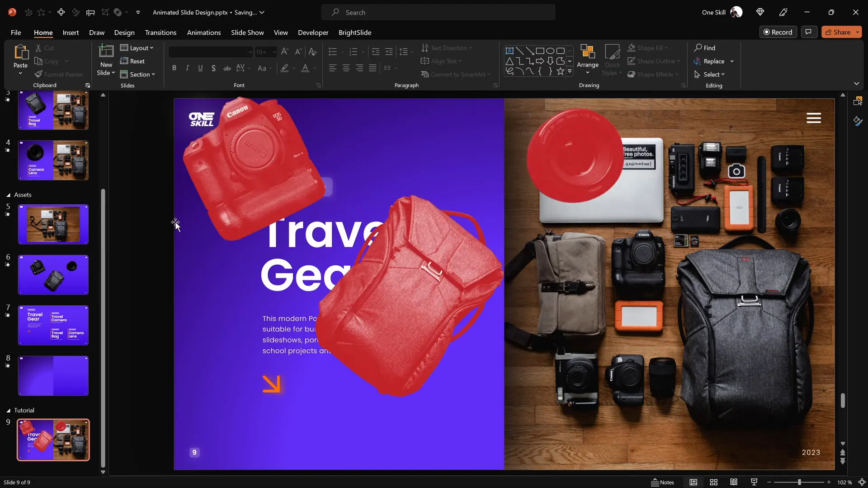Switch to the Transitions tab
The image size is (868, 488).
160,33
